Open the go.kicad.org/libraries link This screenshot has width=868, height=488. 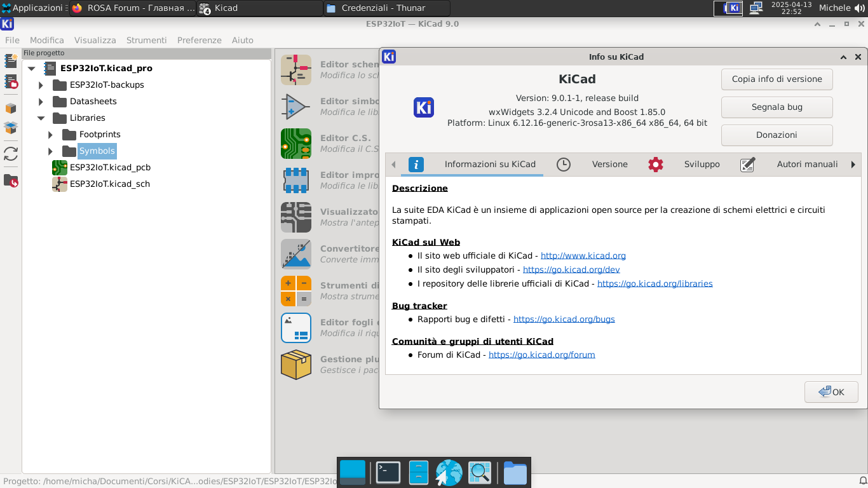pyautogui.click(x=655, y=284)
